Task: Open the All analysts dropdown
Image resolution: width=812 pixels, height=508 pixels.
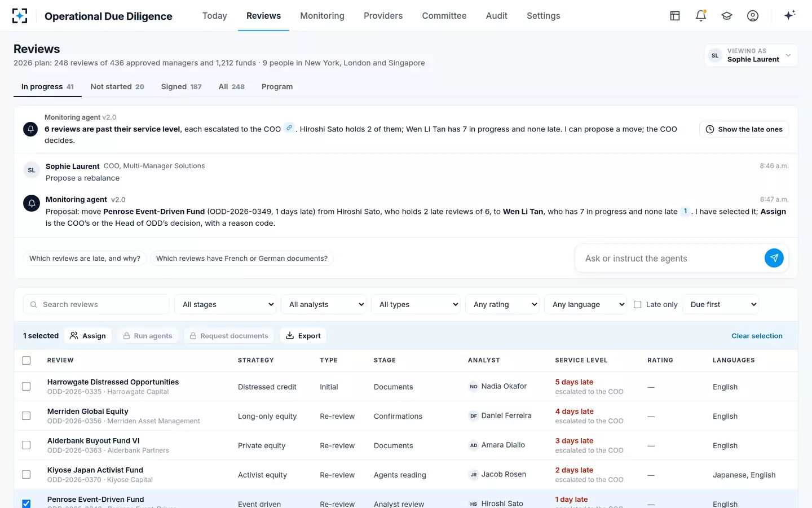Action: coord(324,304)
